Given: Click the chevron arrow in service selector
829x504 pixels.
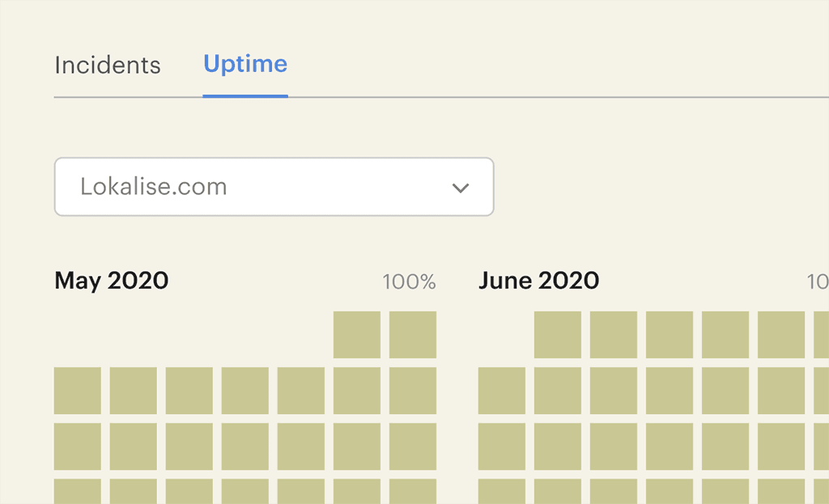Looking at the screenshot, I should coord(461,188).
